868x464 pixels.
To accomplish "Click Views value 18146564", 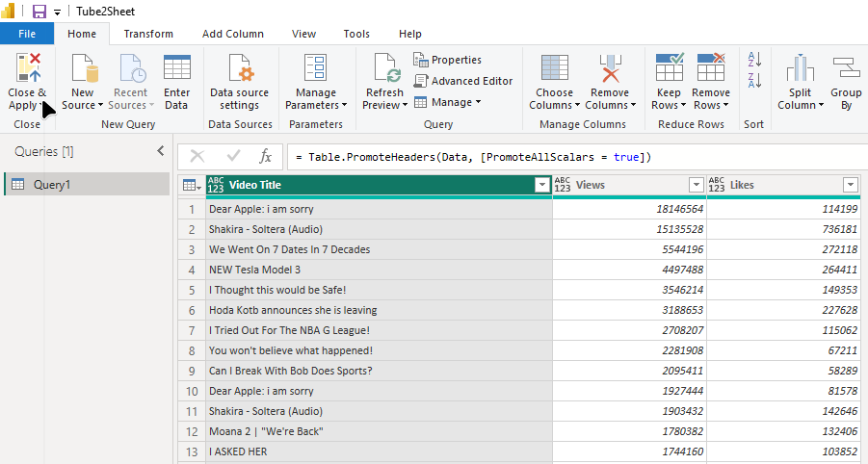I will [629, 209].
